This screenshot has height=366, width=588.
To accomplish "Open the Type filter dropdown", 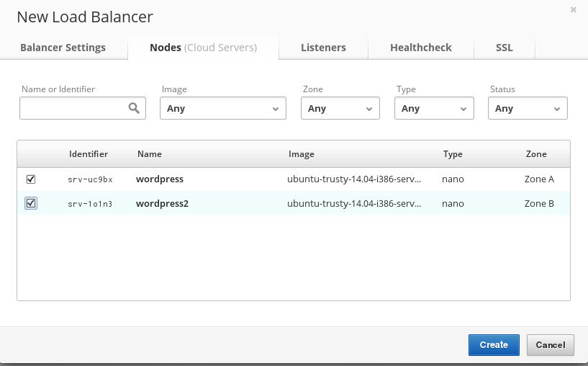I will click(x=434, y=108).
